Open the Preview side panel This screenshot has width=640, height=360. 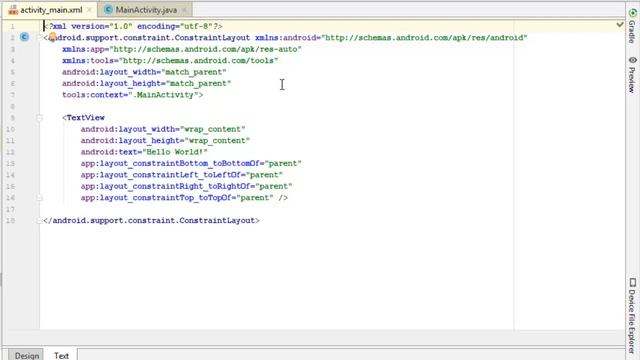(x=632, y=75)
